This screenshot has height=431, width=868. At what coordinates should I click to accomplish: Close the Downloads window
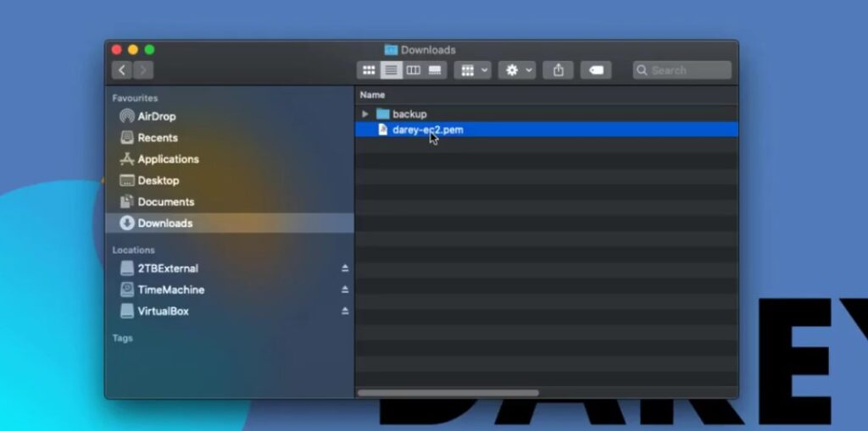click(x=116, y=50)
